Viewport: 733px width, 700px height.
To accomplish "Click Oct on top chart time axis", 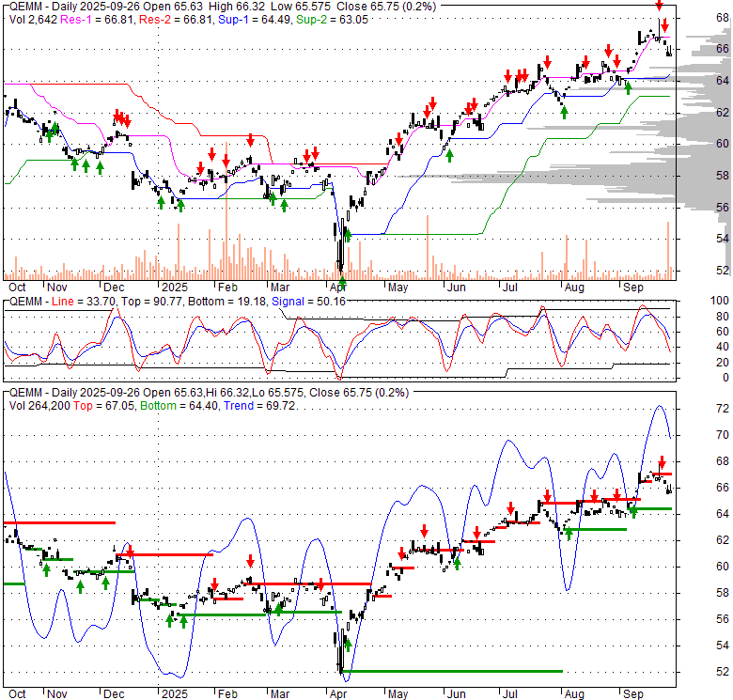I will coord(17,288).
